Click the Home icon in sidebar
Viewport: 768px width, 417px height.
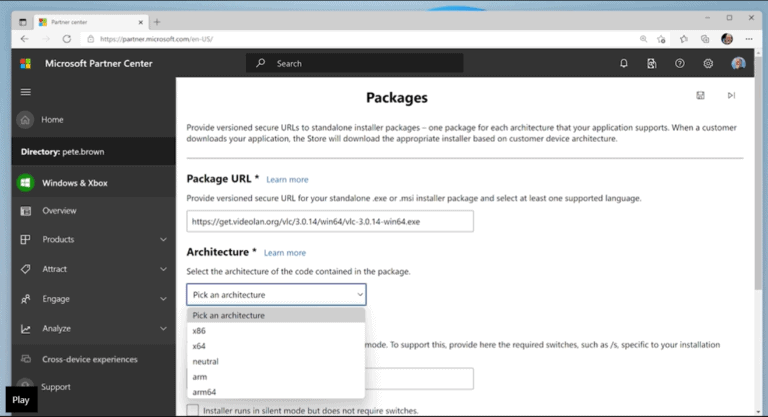pos(25,120)
